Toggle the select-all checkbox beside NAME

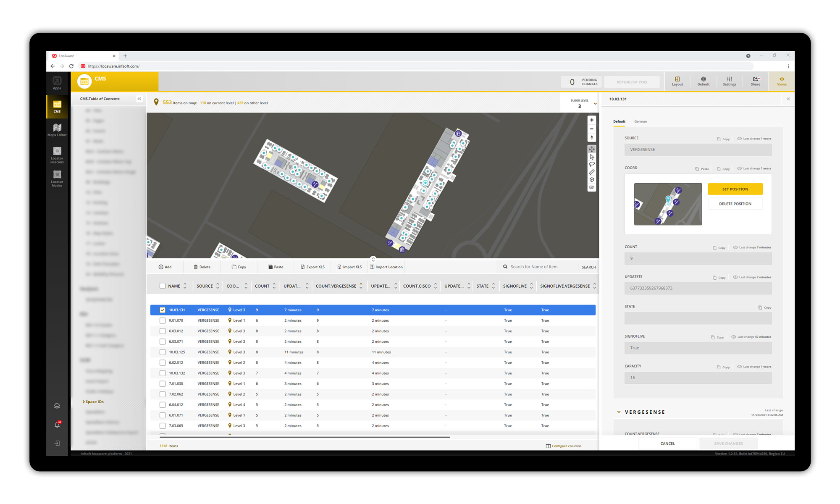click(163, 286)
